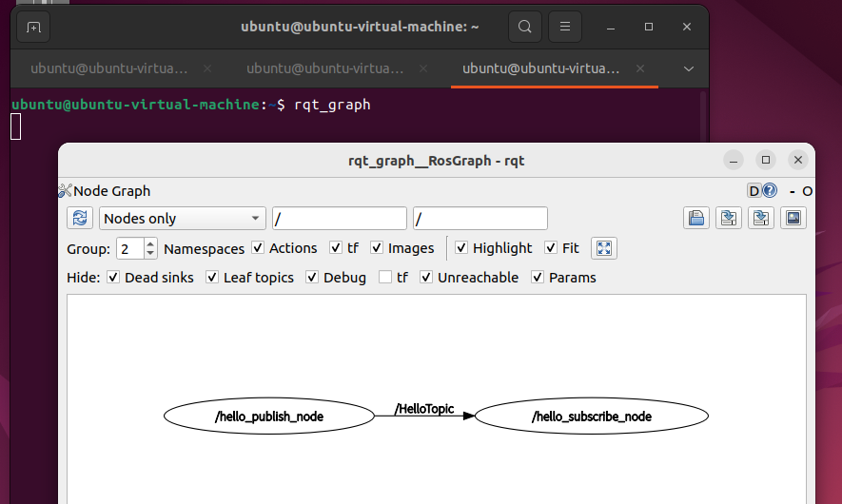Uncheck Hide Leaf topics checkbox

212,278
